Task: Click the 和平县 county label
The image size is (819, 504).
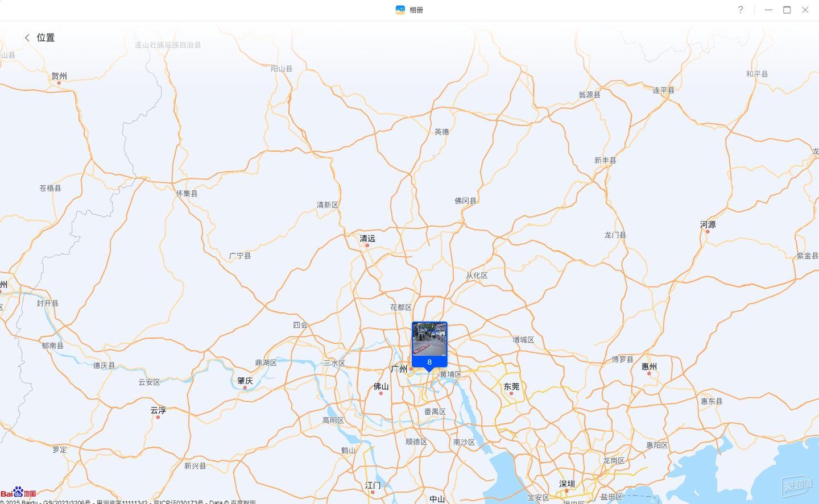Action: point(757,74)
